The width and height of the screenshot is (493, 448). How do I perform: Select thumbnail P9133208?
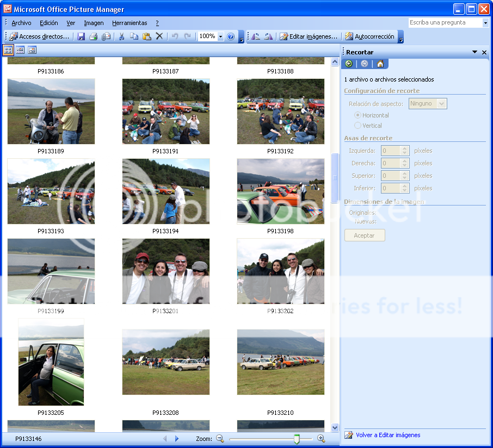click(x=166, y=362)
